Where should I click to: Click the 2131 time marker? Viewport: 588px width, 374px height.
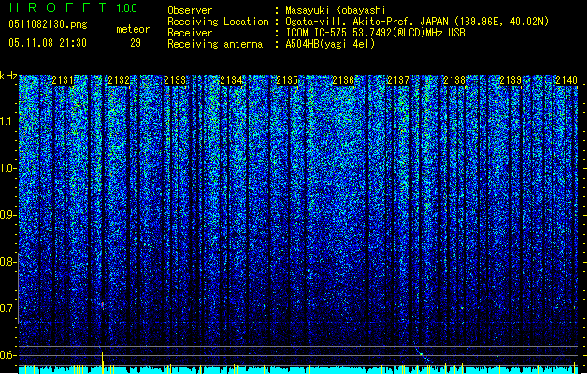point(63,80)
